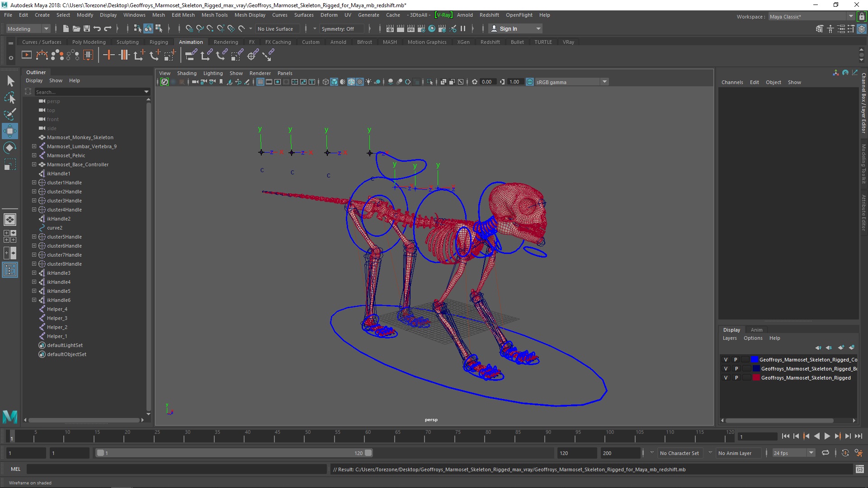Click the red swatch of Geoffroys_Marmoset_Skeleton_Rigged layer
The image size is (868, 488).
click(756, 378)
